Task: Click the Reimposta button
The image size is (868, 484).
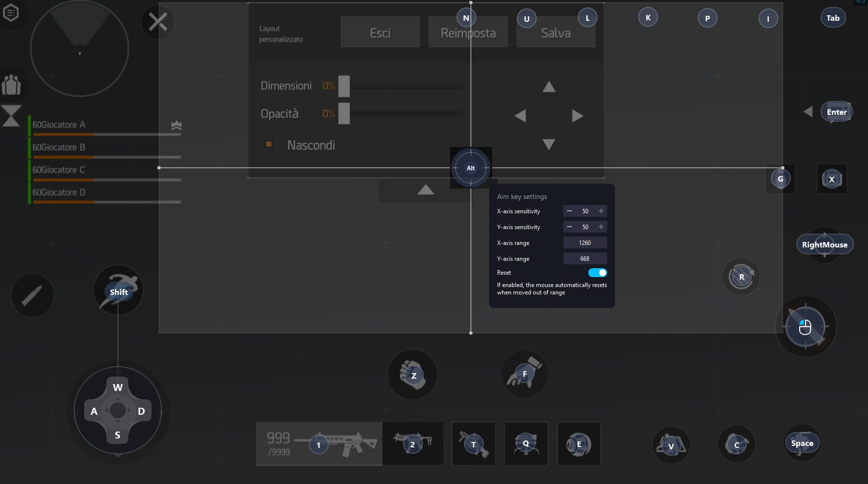Action: pyautogui.click(x=468, y=33)
